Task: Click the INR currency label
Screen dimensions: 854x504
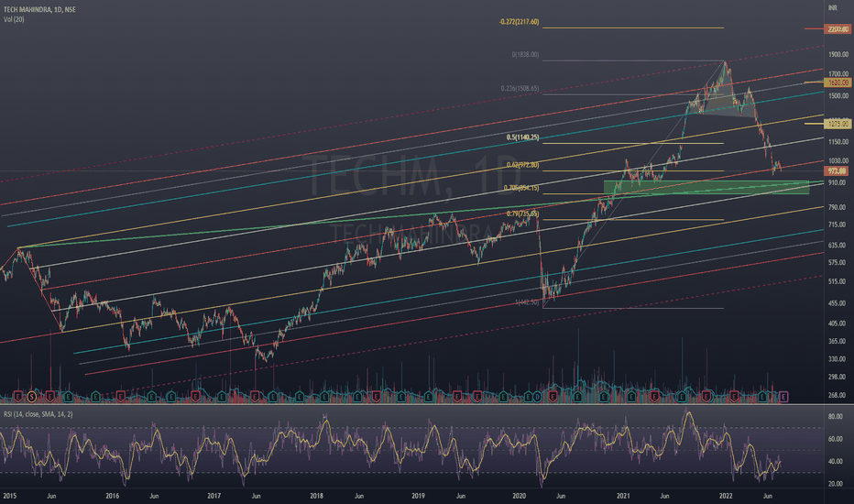Action: tap(832, 7)
